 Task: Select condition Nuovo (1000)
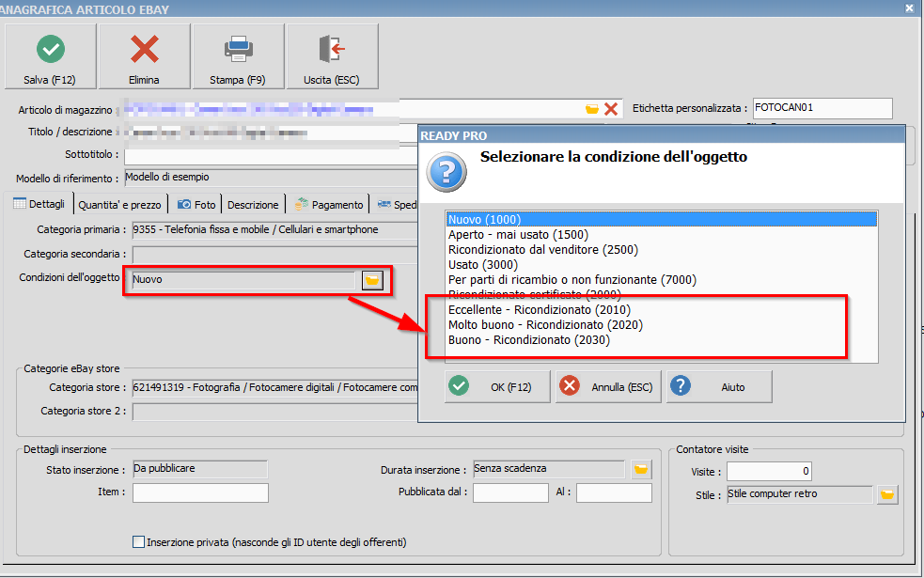click(661, 219)
